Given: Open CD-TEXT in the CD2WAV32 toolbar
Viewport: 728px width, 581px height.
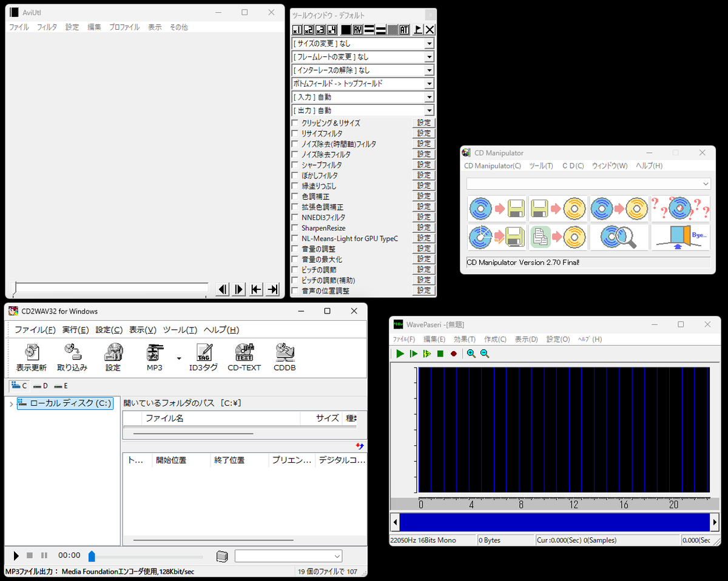Looking at the screenshot, I should click(244, 357).
